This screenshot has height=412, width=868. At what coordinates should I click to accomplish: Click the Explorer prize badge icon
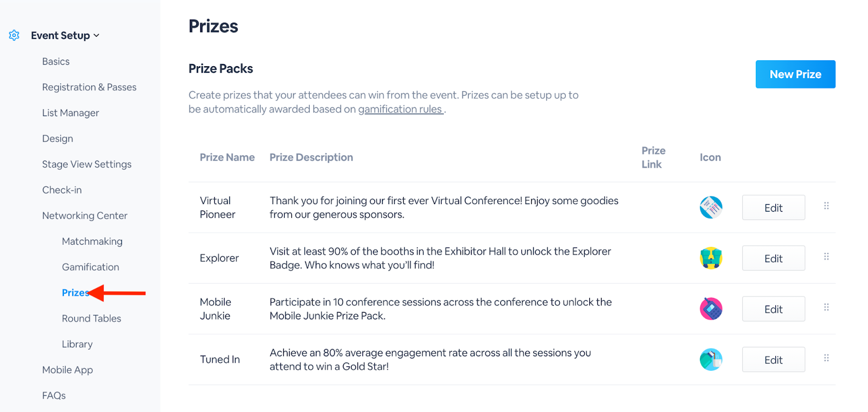[x=711, y=258]
